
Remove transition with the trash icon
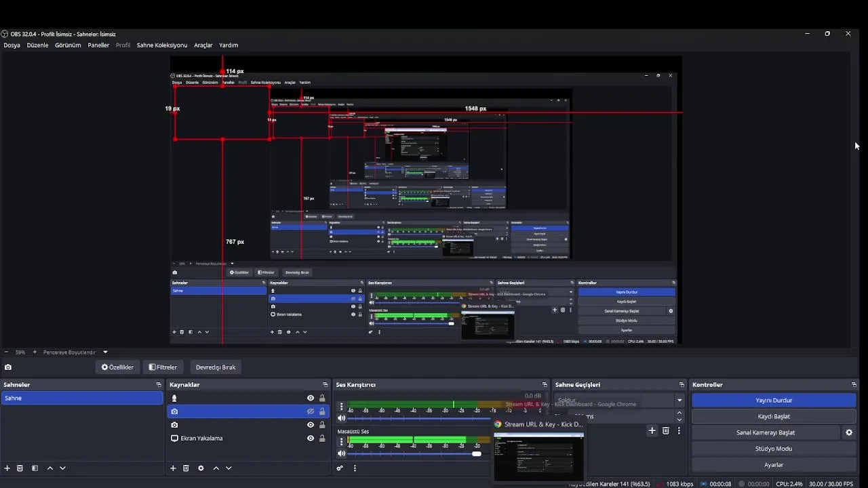coord(666,430)
